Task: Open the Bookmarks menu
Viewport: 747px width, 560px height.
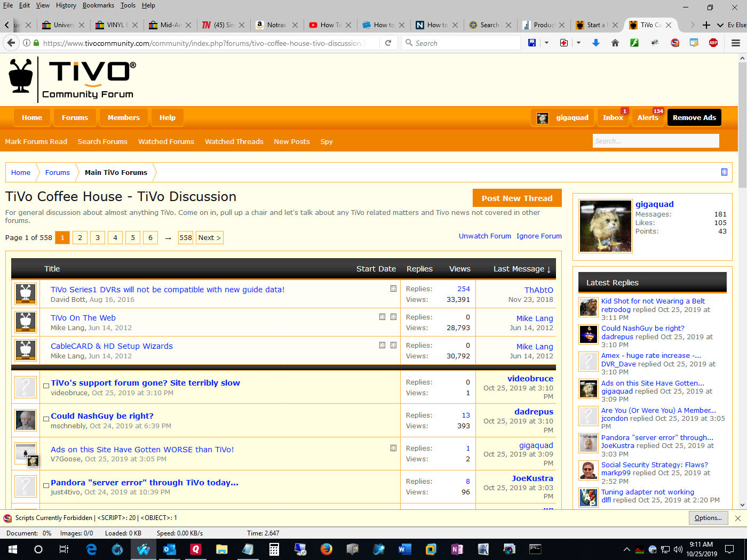Action: (98, 5)
